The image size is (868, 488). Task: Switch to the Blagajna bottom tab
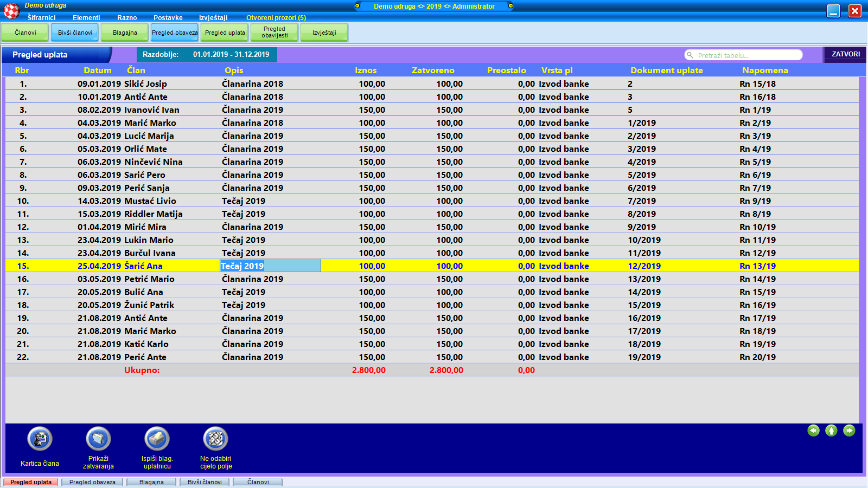click(x=151, y=482)
